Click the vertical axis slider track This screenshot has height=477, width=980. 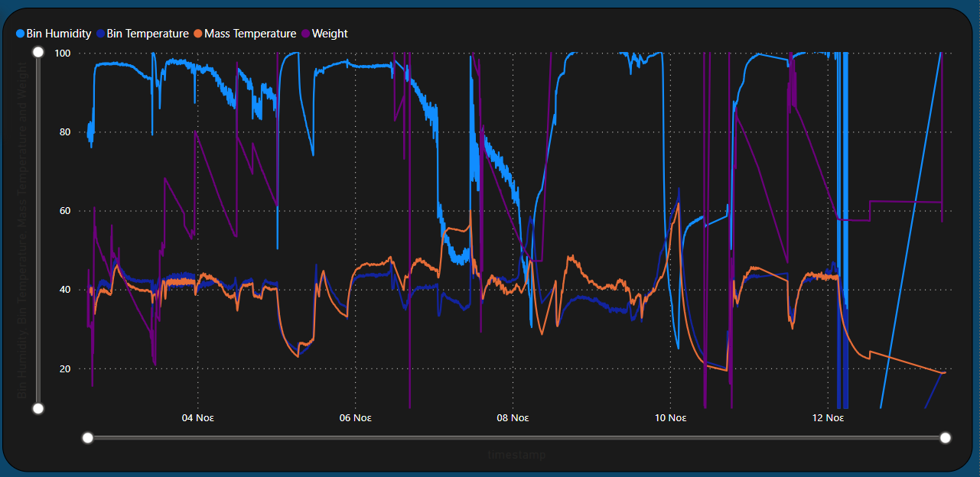(37, 230)
